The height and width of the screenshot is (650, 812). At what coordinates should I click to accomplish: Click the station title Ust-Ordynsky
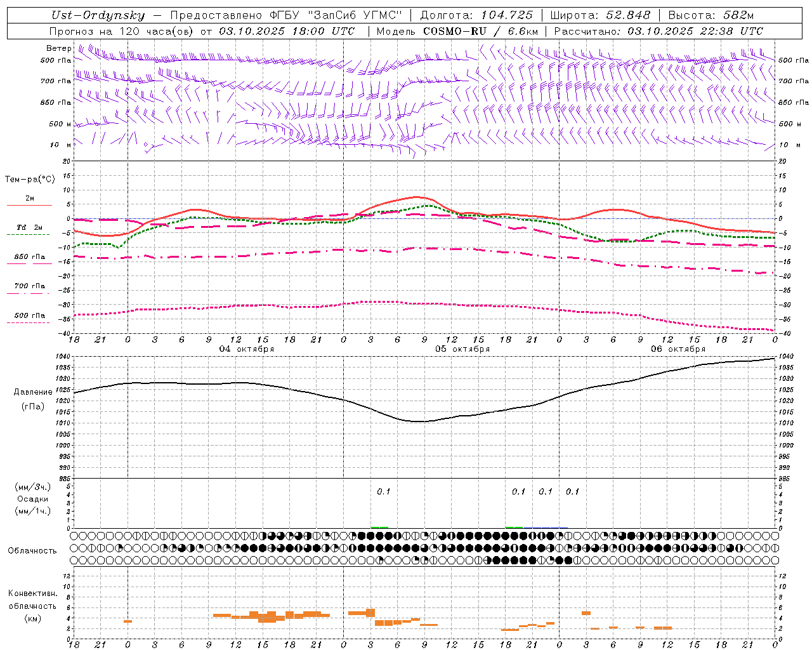point(98,15)
